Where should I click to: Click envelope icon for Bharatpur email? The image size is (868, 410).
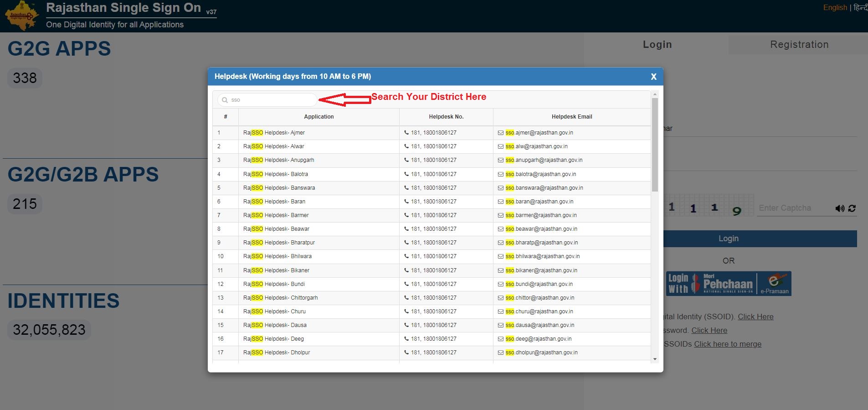point(501,243)
